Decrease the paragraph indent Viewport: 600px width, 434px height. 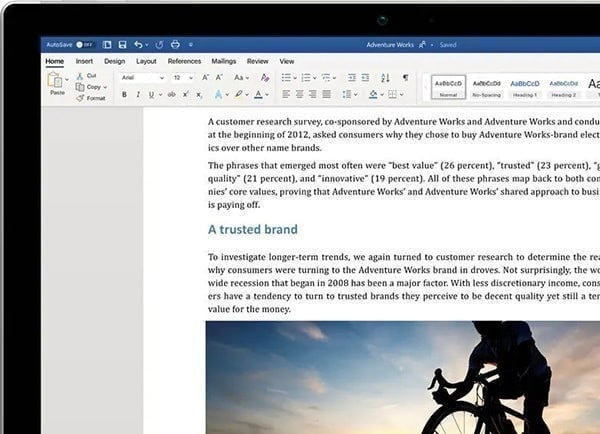click(352, 78)
